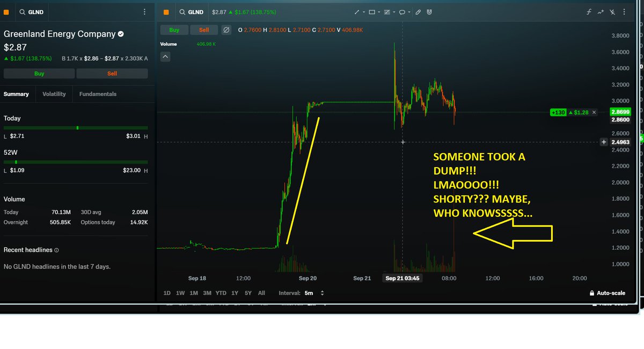This screenshot has width=644, height=349.
Task: Click the 2.8699 current price label
Action: [621, 112]
